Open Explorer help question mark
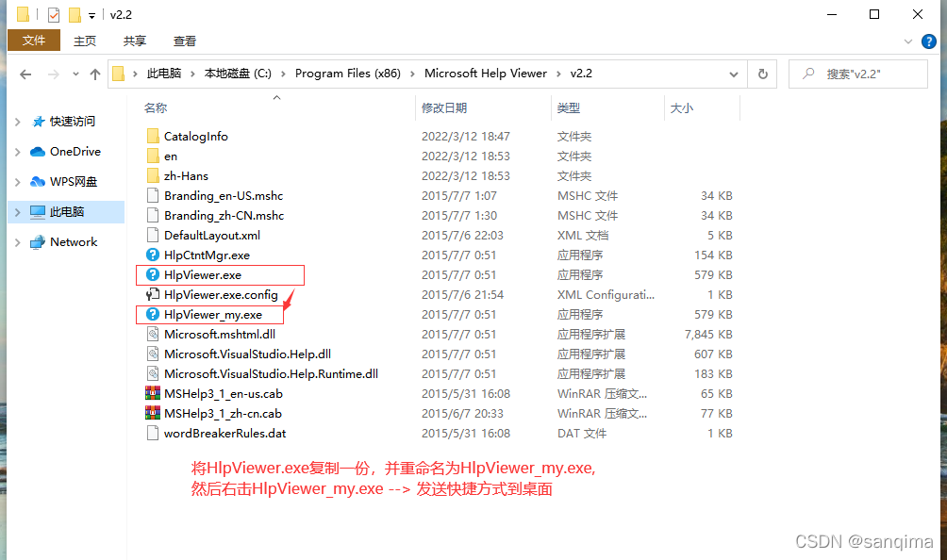This screenshot has width=947, height=560. click(x=929, y=41)
